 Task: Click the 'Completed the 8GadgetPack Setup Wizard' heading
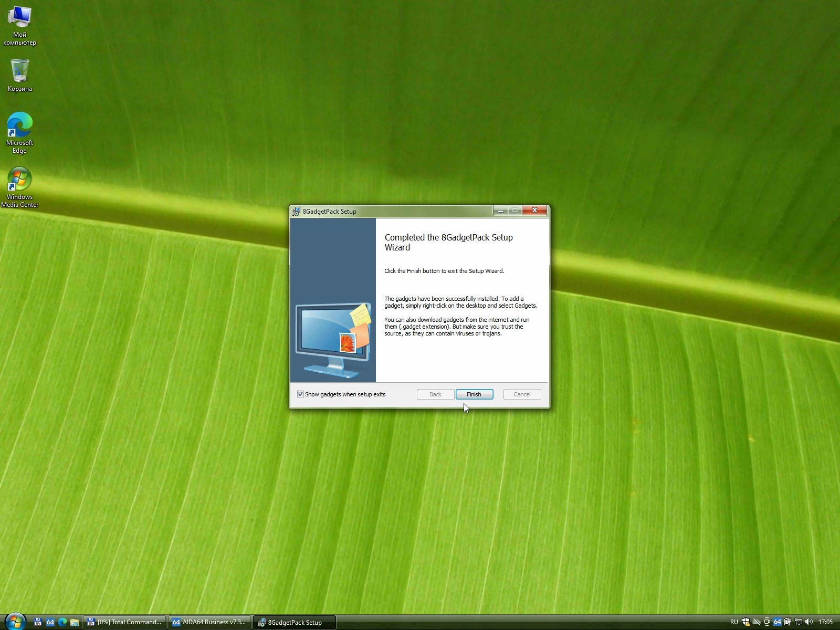point(449,243)
